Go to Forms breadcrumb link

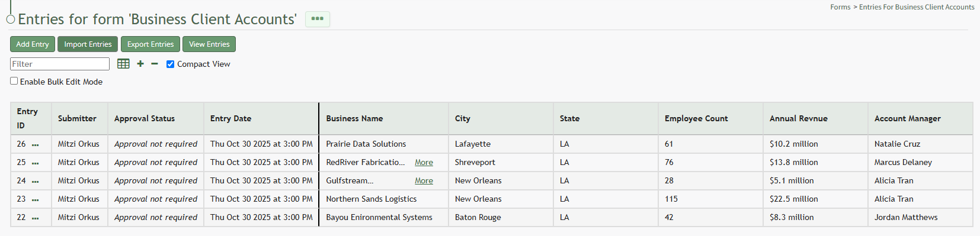(840, 7)
